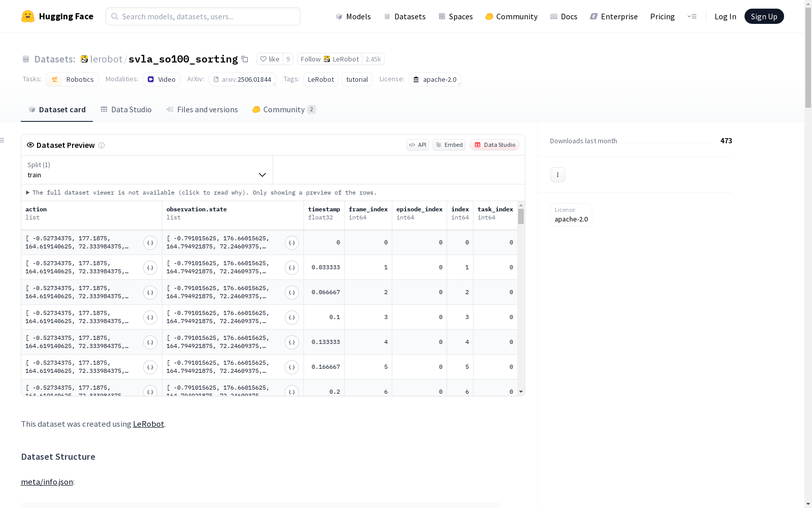This screenshot has width=812, height=508.
Task: Click the Embed button
Action: (449, 145)
